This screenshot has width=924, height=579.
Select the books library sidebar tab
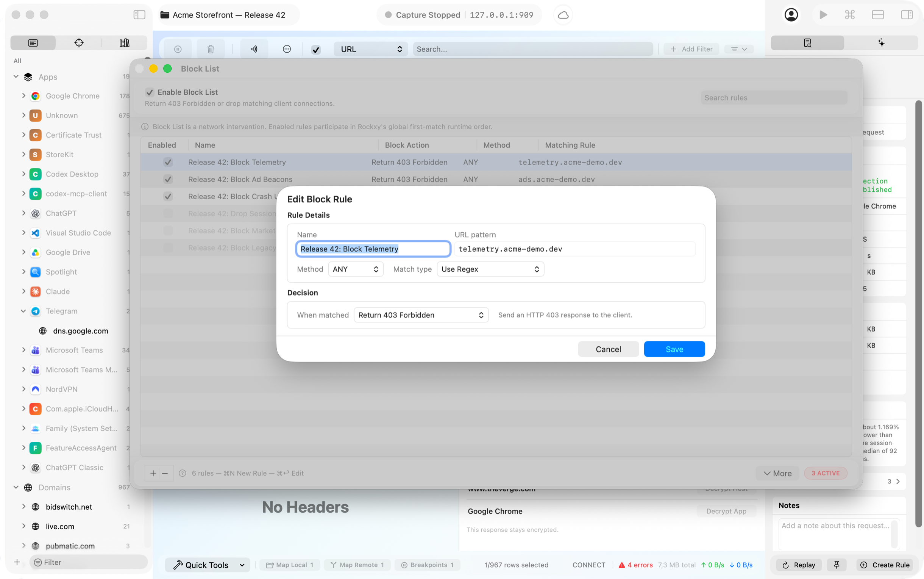pyautogui.click(x=124, y=42)
